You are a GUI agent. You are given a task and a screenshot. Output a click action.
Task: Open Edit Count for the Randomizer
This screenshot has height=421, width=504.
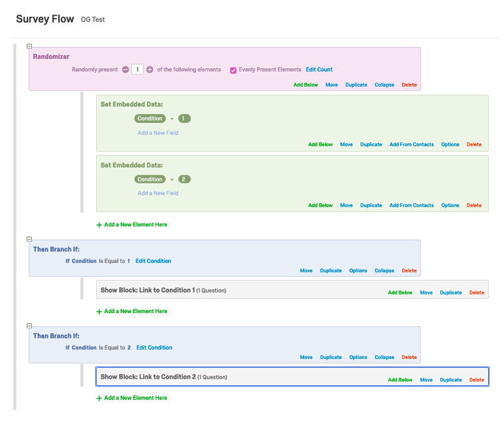pyautogui.click(x=319, y=70)
